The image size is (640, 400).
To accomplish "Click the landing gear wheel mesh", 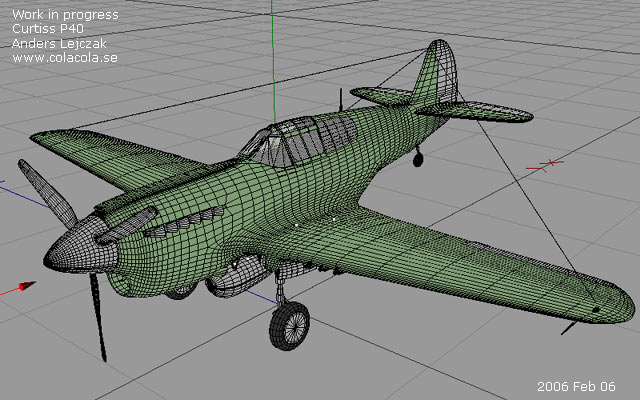I will pyautogui.click(x=289, y=326).
